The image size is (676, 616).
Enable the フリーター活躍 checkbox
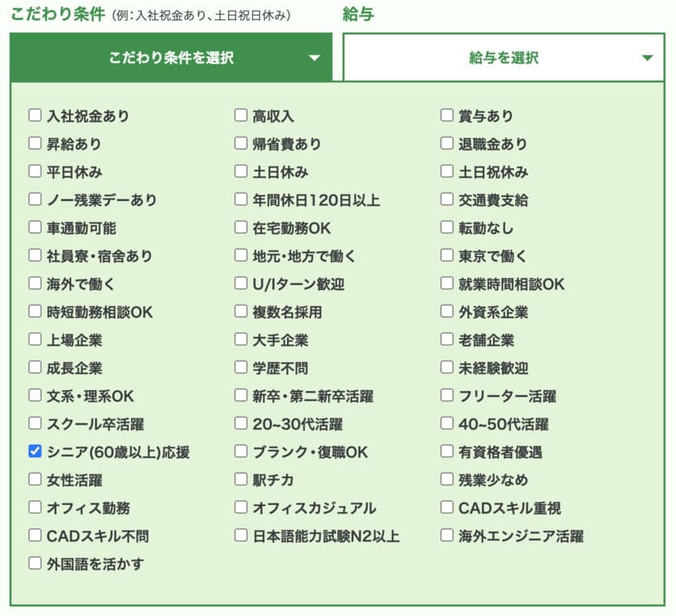(446, 395)
